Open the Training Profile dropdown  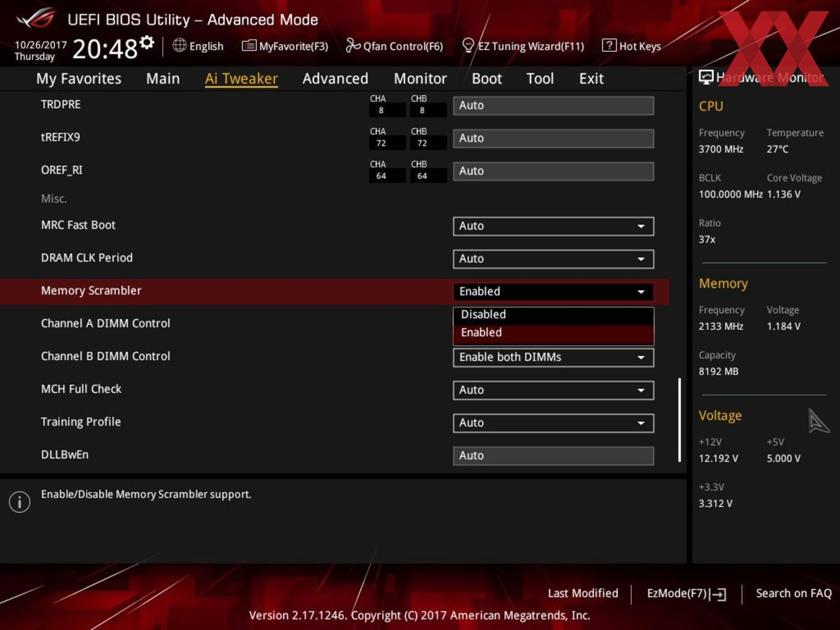(553, 422)
